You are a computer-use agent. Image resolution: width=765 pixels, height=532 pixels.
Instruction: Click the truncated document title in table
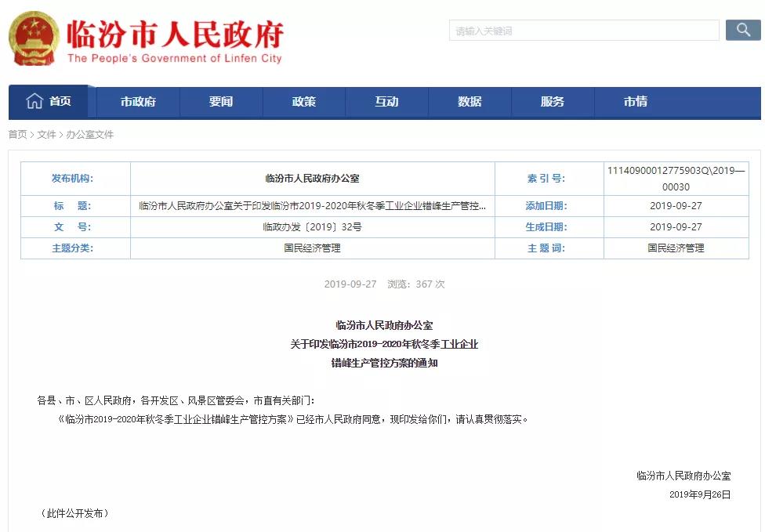pos(312,206)
